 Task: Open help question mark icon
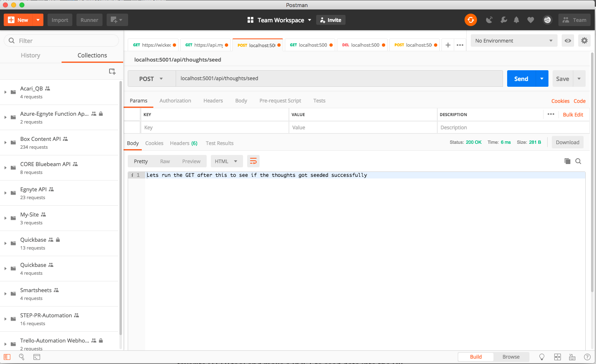(587, 357)
